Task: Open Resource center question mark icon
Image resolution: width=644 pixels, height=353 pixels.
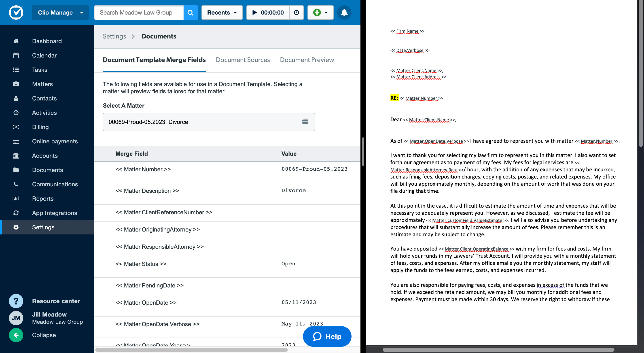Action: [16, 301]
